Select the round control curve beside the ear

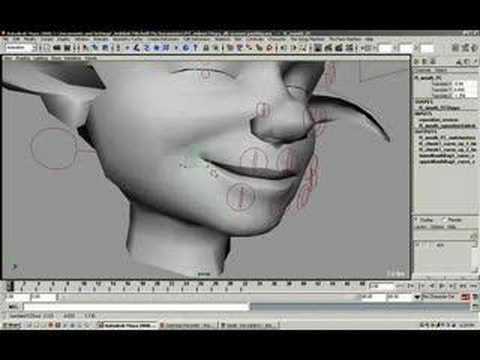click(x=54, y=148)
